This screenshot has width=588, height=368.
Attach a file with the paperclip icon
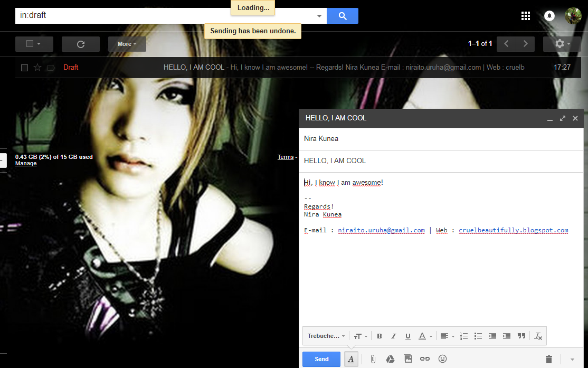click(x=373, y=359)
